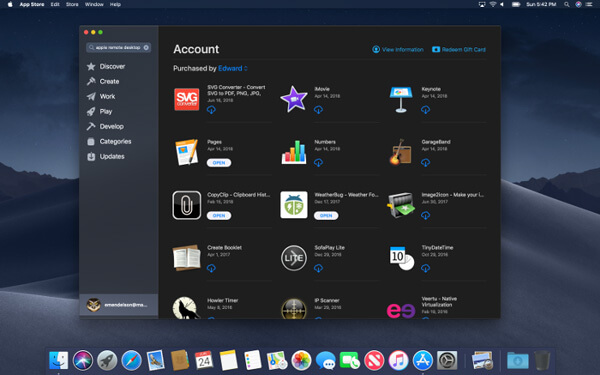Click the TinyDateTime title text

click(437, 248)
